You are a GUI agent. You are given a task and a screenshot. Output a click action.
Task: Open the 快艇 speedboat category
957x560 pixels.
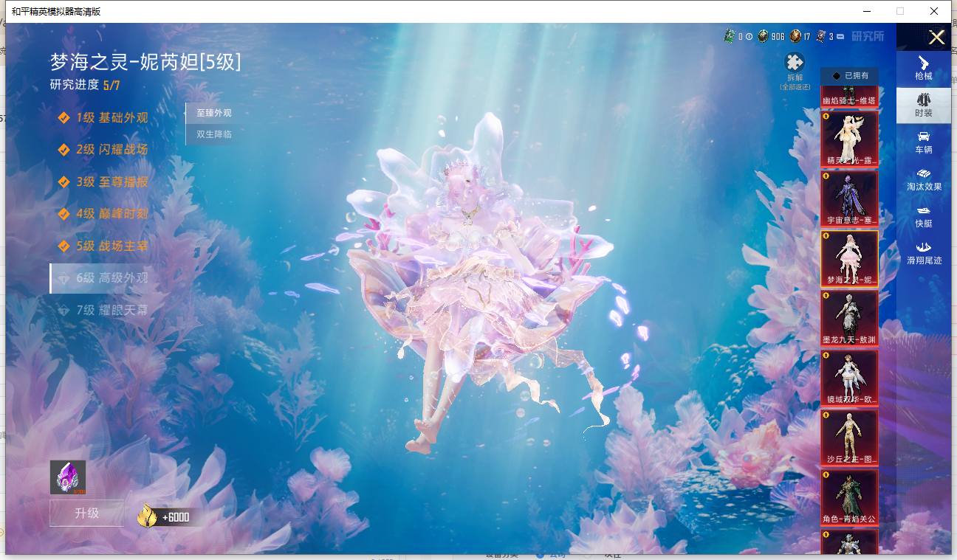923,216
